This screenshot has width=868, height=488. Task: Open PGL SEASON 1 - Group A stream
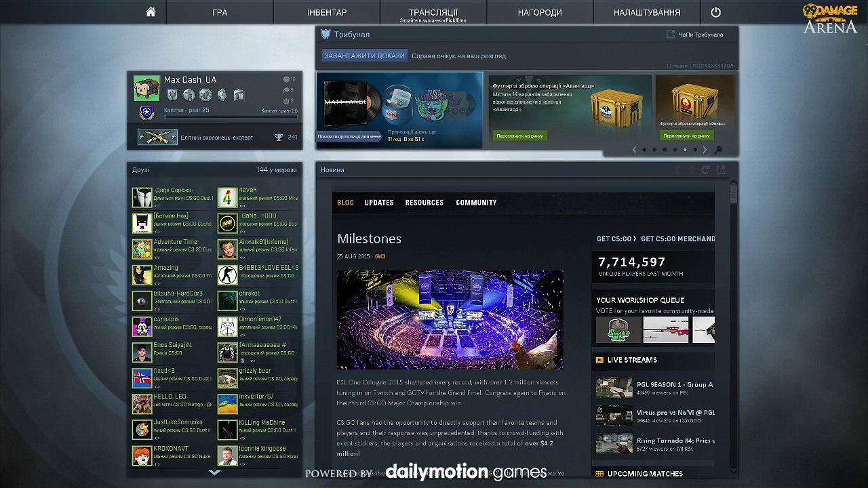[654, 388]
